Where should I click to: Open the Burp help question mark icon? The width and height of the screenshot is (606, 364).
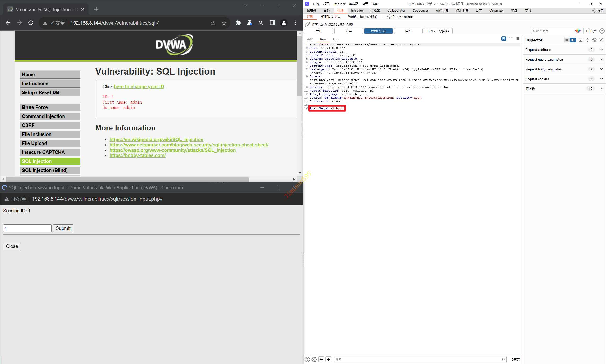[x=602, y=31]
